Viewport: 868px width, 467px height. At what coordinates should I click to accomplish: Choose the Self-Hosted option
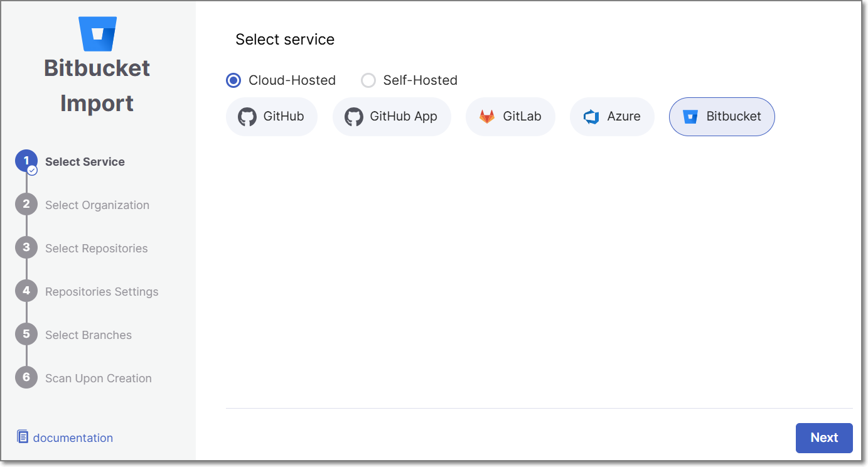click(368, 80)
